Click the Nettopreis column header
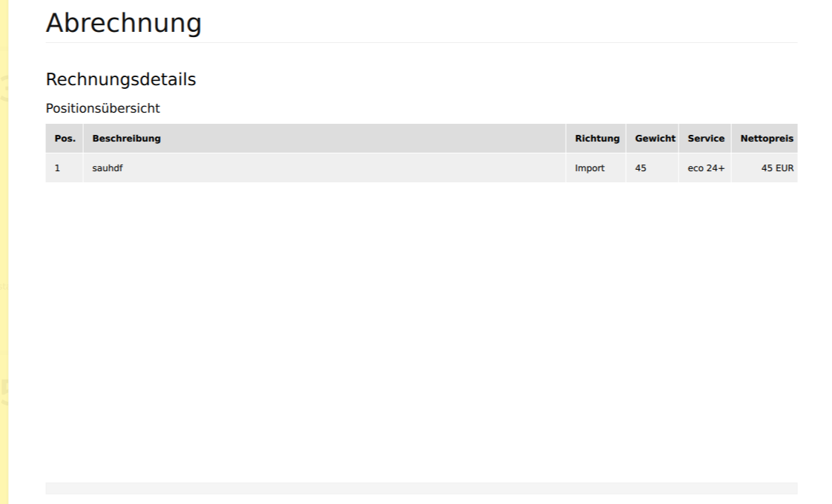 (766, 139)
